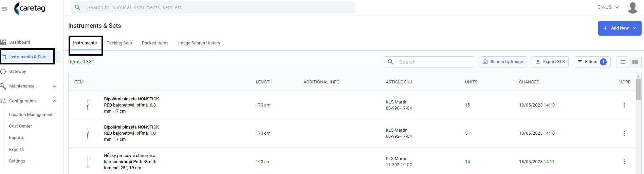Open more options for article 80-992-17-04
The height and width of the screenshot is (174, 644).
624,134
